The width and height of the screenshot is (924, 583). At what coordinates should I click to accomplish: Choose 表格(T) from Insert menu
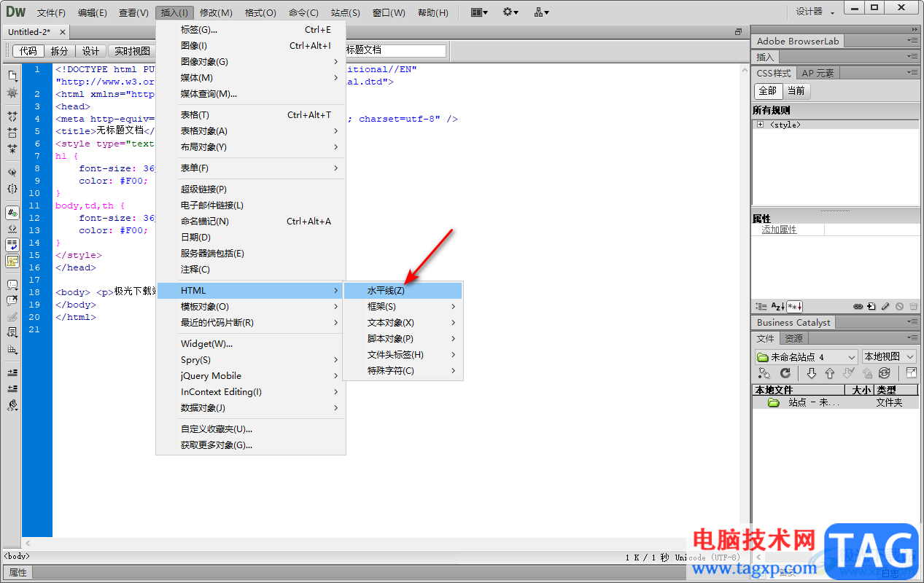[x=251, y=115]
